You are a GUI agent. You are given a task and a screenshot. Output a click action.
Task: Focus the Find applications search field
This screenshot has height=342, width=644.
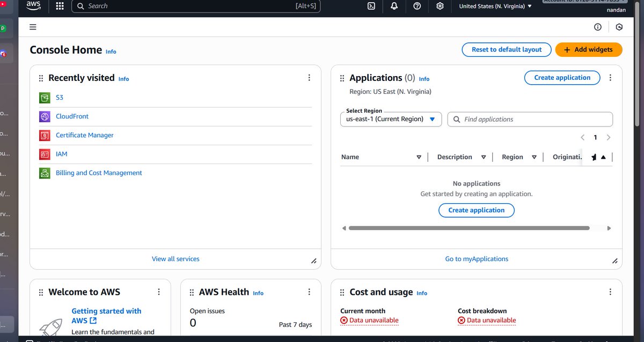tap(530, 119)
